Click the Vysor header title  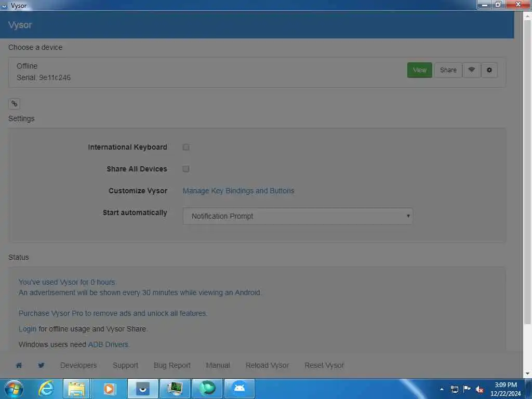(x=20, y=25)
